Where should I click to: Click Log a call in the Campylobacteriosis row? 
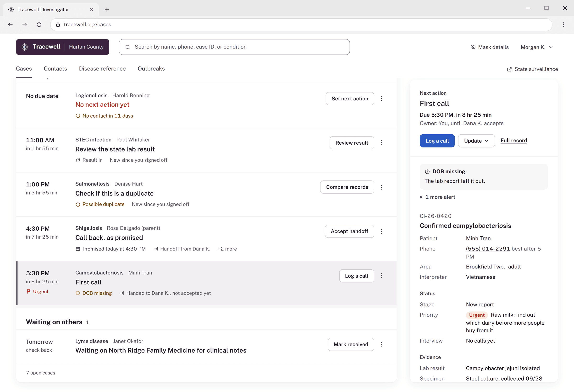point(356,276)
